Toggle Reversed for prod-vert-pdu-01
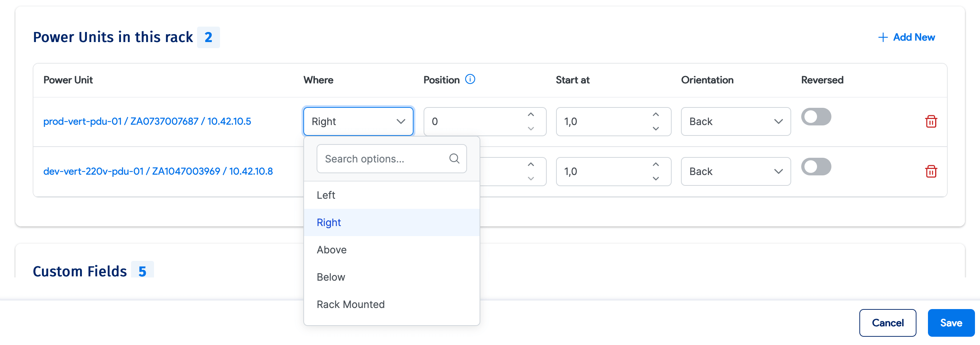This screenshot has width=980, height=345. coord(816,117)
